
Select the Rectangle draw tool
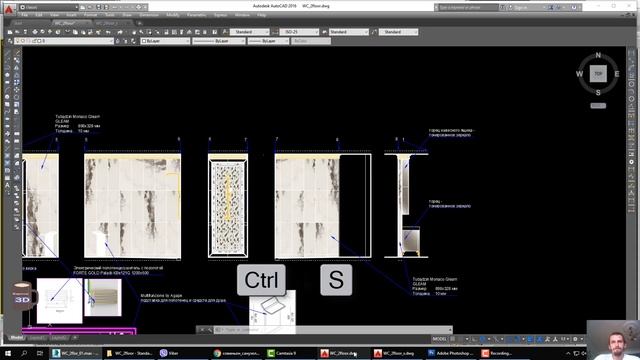[7, 82]
